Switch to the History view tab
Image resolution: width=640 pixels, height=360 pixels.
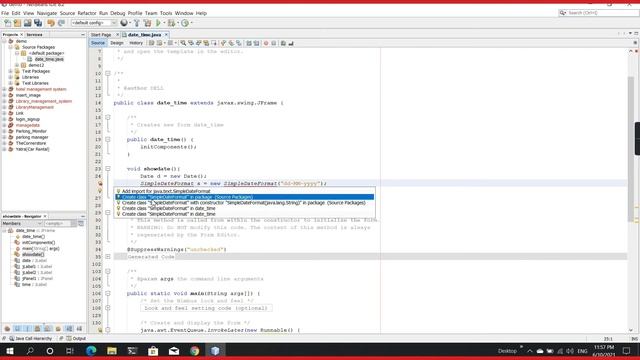[136, 43]
